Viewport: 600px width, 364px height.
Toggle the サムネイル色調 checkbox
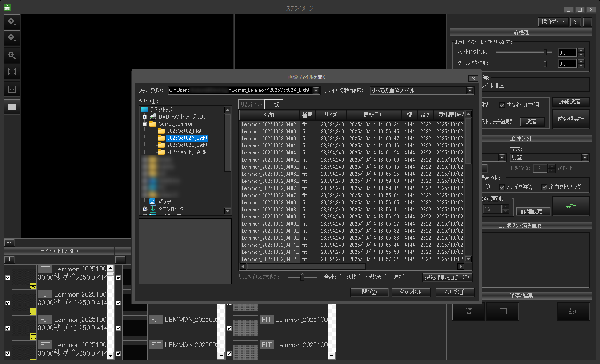(x=502, y=105)
